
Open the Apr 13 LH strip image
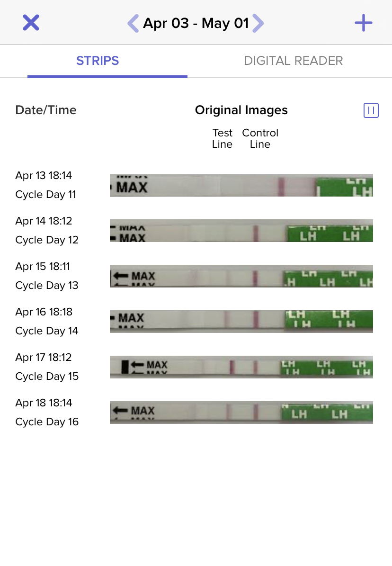[241, 185]
